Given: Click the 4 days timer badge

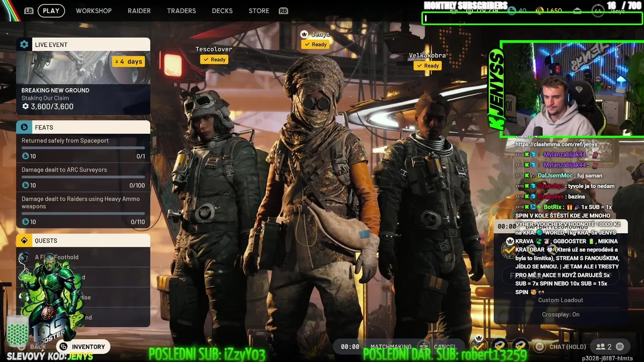Looking at the screenshot, I should [x=129, y=61].
